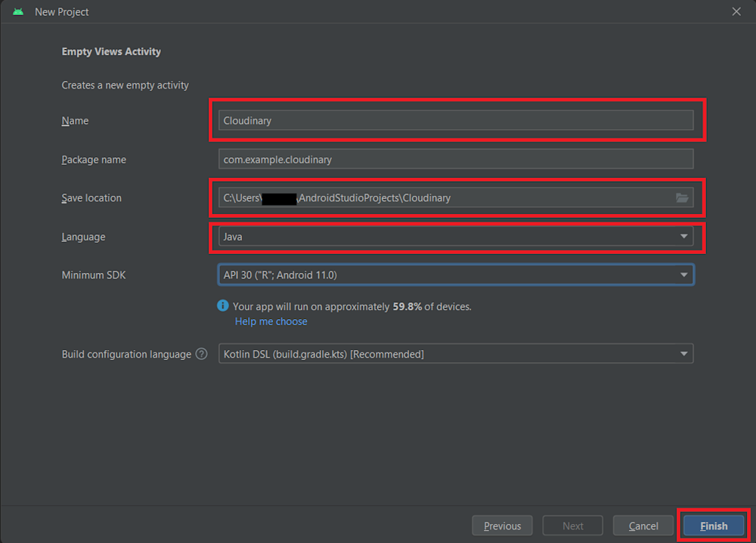
Task: Click the New Project title bar text
Action: 62,12
